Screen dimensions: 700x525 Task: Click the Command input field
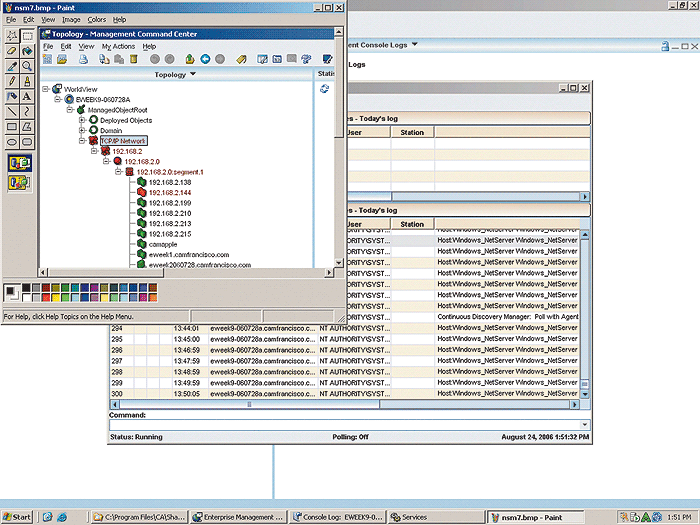(x=345, y=425)
